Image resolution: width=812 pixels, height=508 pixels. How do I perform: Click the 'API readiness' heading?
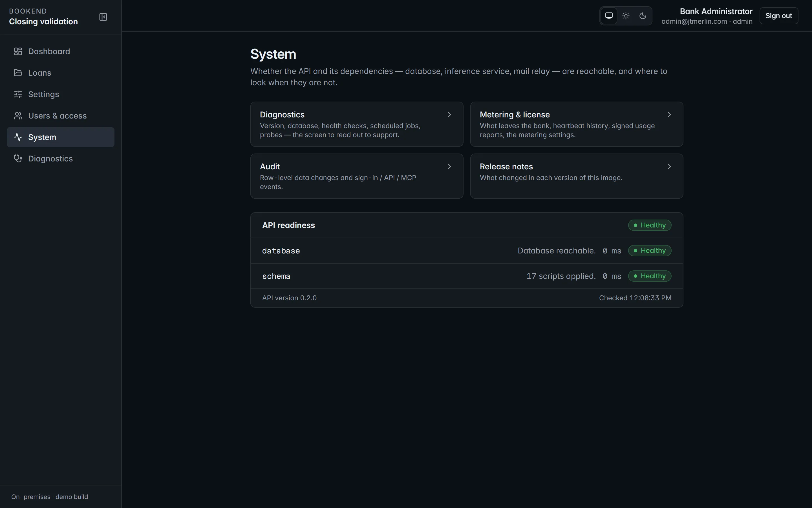click(288, 225)
